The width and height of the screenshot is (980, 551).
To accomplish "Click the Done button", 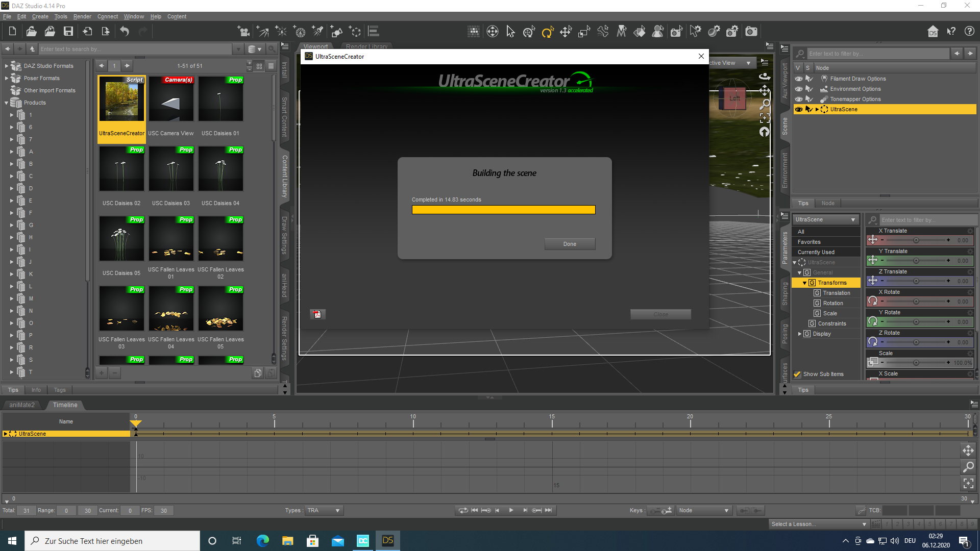I will click(570, 244).
